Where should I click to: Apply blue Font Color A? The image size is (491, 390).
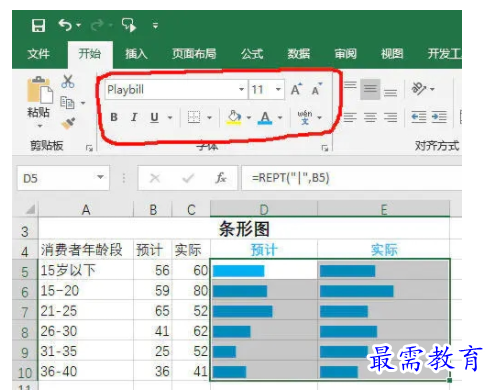[265, 117]
